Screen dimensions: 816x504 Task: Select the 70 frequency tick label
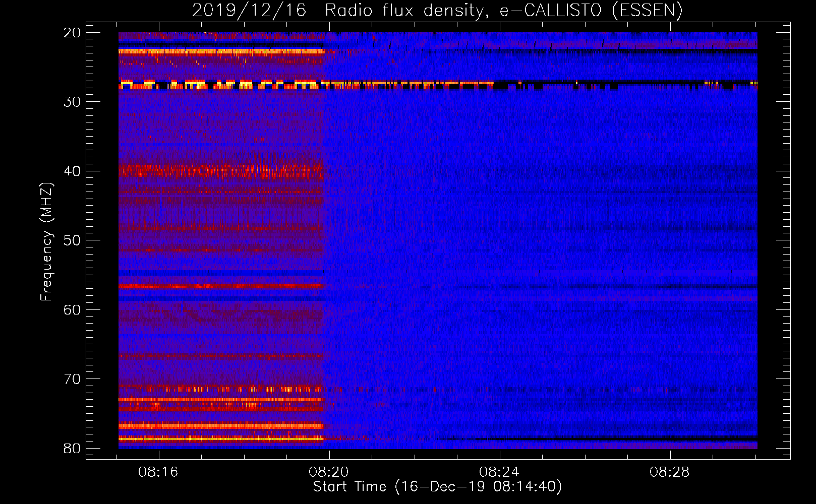click(x=73, y=379)
